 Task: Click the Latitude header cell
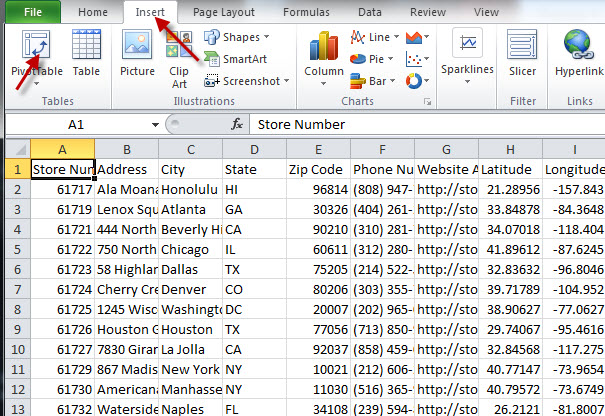(x=510, y=169)
